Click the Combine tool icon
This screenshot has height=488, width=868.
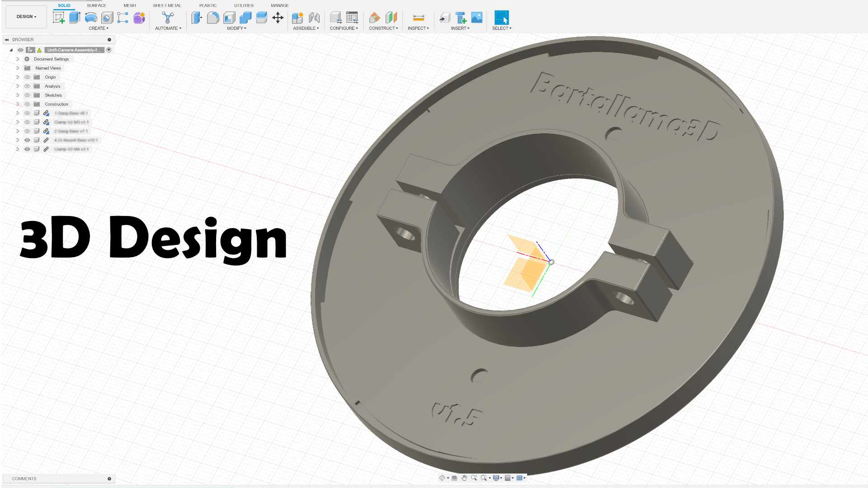coord(245,18)
